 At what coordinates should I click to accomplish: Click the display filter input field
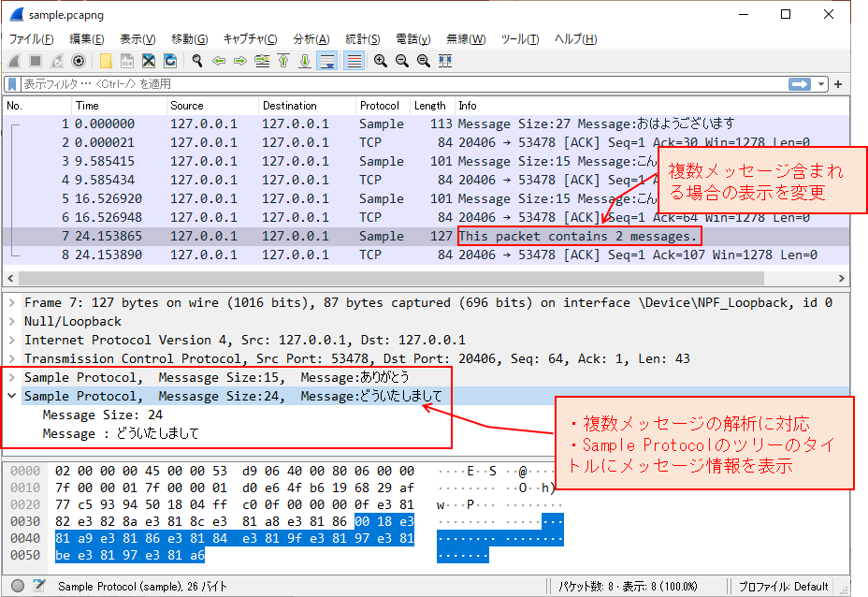coord(403,84)
